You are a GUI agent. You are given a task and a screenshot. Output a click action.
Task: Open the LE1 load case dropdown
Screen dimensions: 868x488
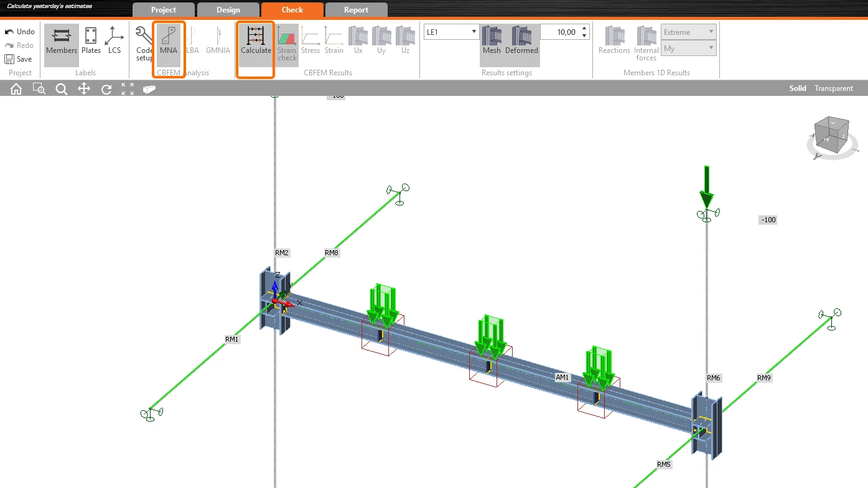(x=452, y=32)
